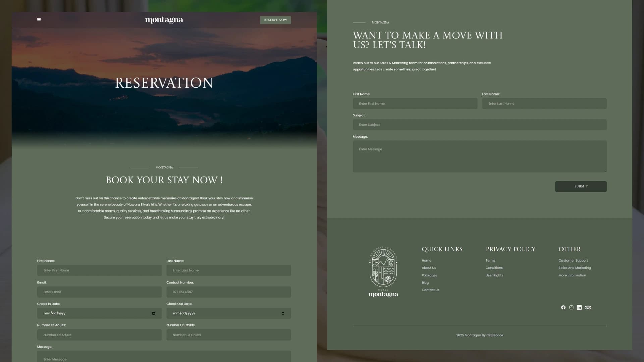644x362 pixels.
Task: Open the Facebook social icon
Action: [563, 307]
